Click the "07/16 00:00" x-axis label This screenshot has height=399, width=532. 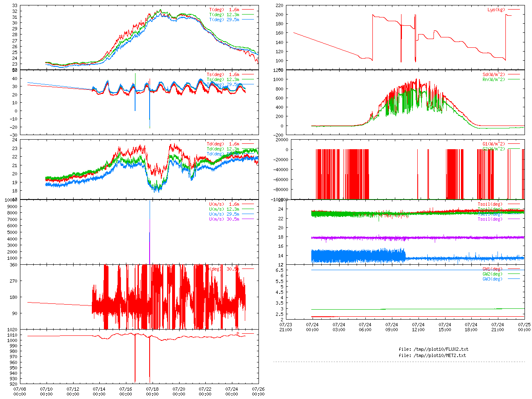126,392
